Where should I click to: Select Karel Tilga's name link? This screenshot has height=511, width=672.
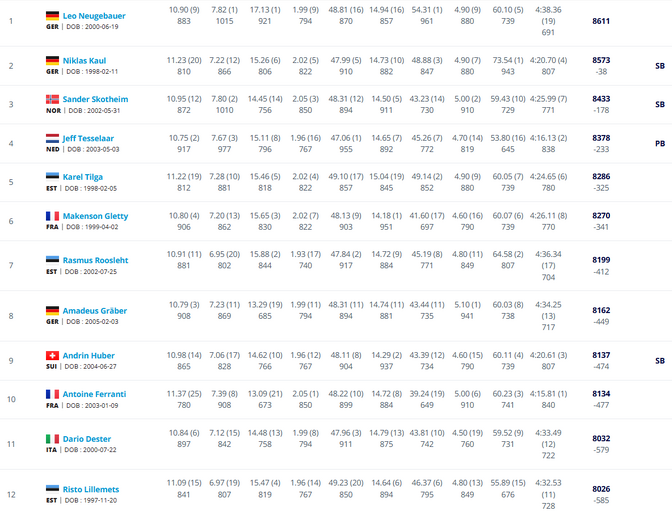83,177
